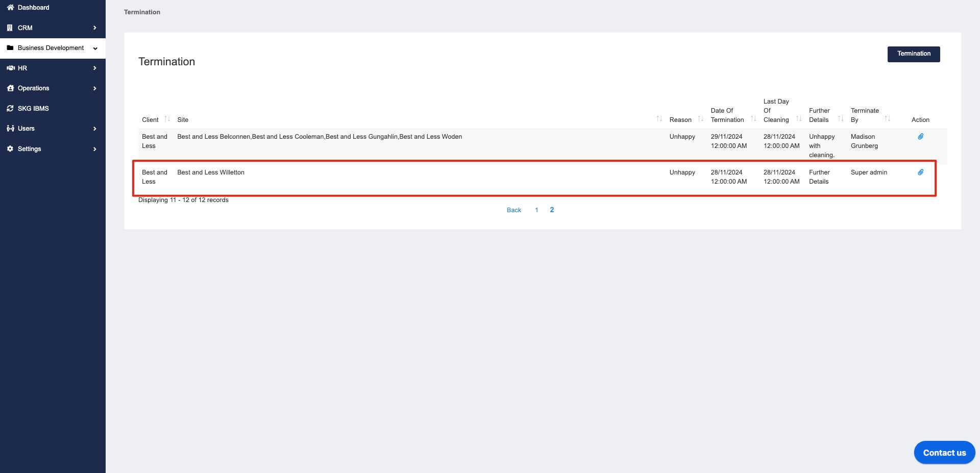This screenshot has width=980, height=473.
Task: Click 'Super admin' cell
Action: tap(869, 172)
